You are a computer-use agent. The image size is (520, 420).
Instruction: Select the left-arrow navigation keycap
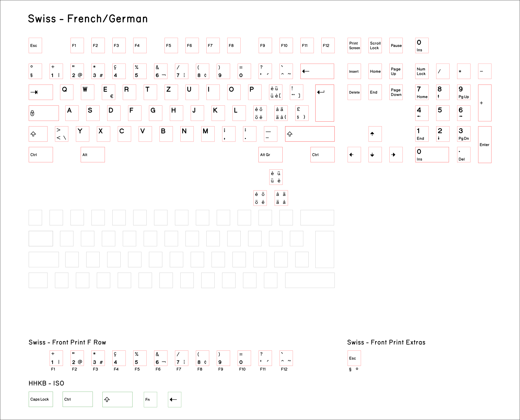(x=354, y=155)
